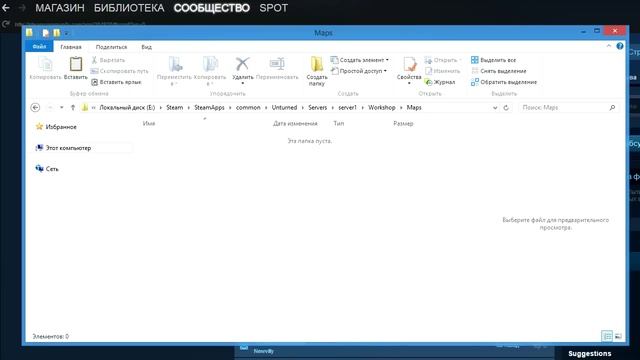Navigate to Unturned in breadcrumb path
Screen dimensions: 640x360
coord(284,107)
